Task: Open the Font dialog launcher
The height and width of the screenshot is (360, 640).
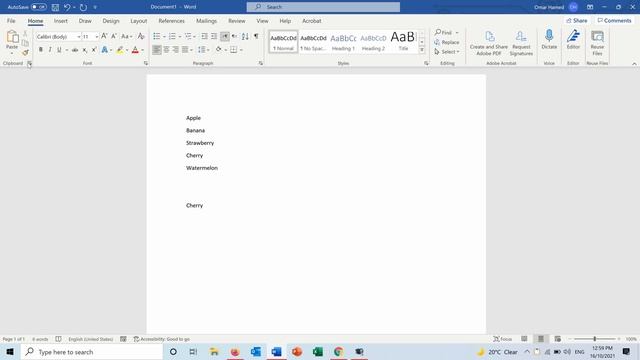Action: coord(146,63)
